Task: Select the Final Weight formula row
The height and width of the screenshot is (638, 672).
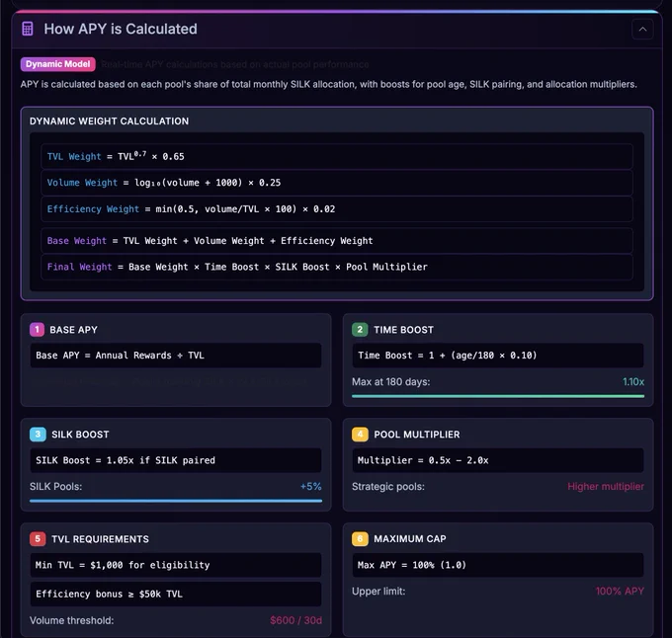Action: point(337,267)
